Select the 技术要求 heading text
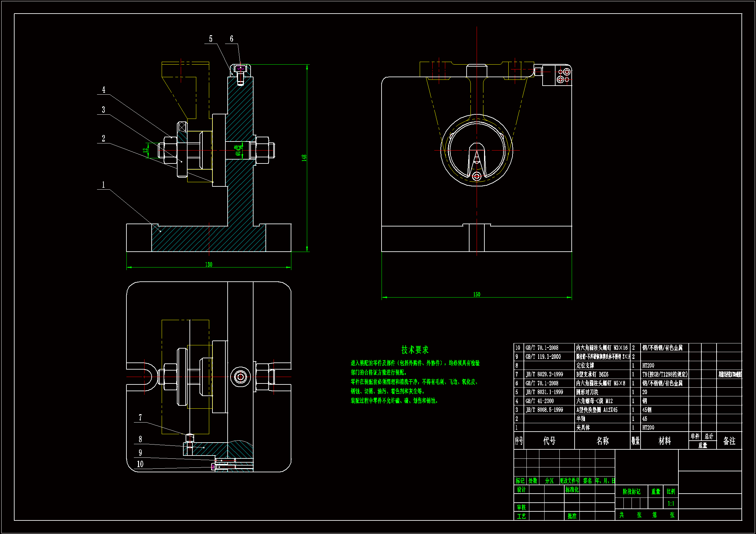 [415, 350]
